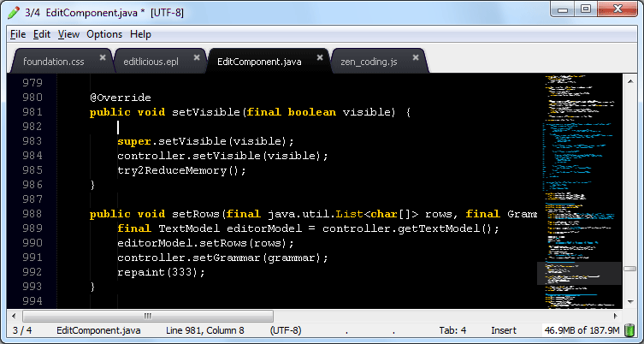The image size is (644, 344).
Task: Toggle Insert mode in the status bar
Action: (504, 330)
